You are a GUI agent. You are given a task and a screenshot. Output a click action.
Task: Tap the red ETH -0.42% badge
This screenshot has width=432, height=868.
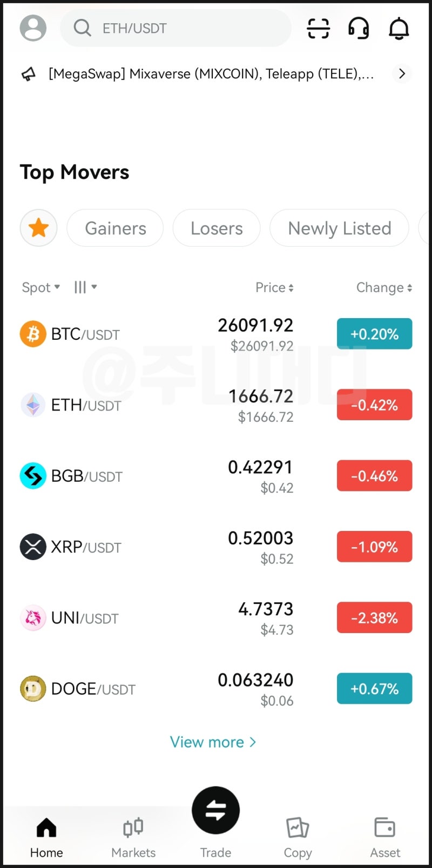tap(374, 405)
